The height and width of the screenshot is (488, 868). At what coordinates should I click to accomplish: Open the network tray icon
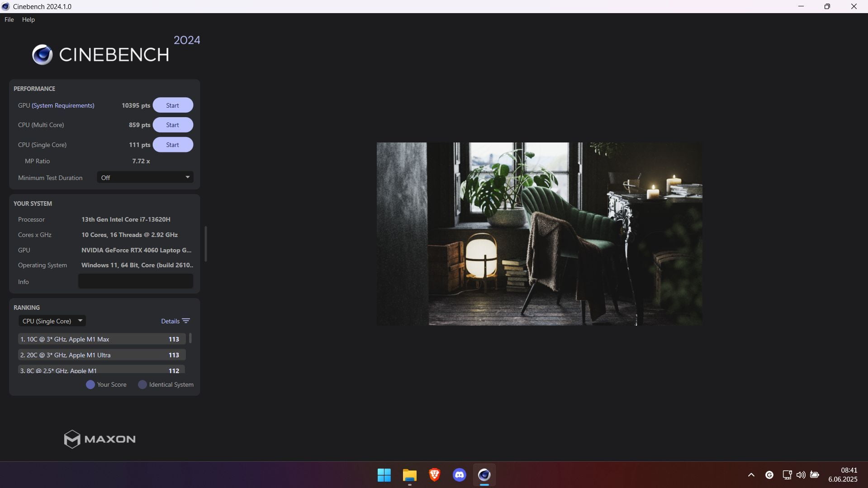point(787,475)
